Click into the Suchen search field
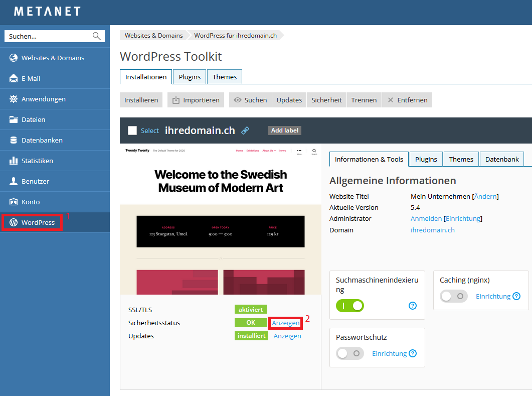Image resolution: width=532 pixels, height=396 pixels. 48,36
